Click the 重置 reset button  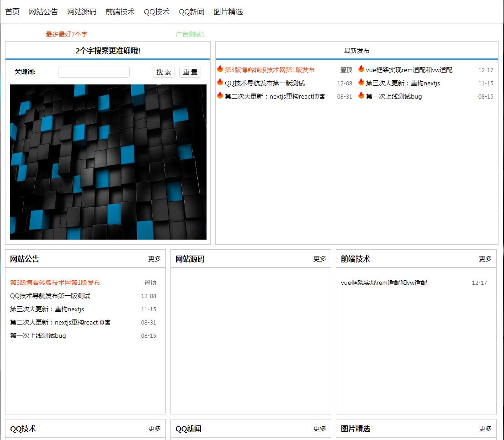[190, 72]
